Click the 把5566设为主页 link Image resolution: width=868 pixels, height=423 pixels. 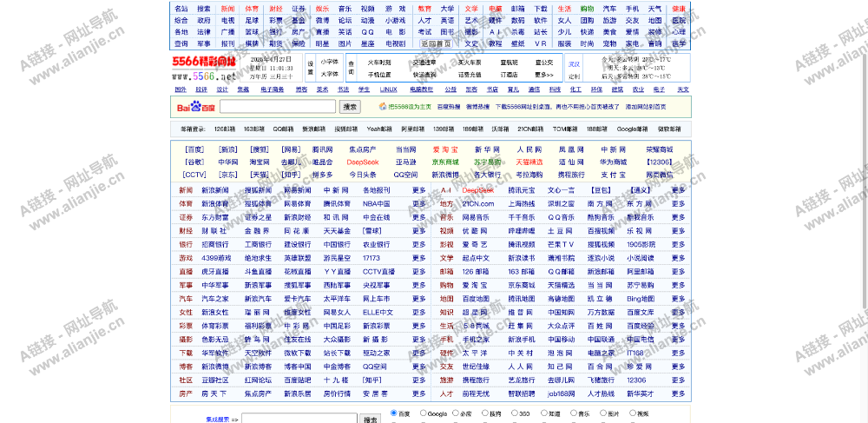coord(410,106)
